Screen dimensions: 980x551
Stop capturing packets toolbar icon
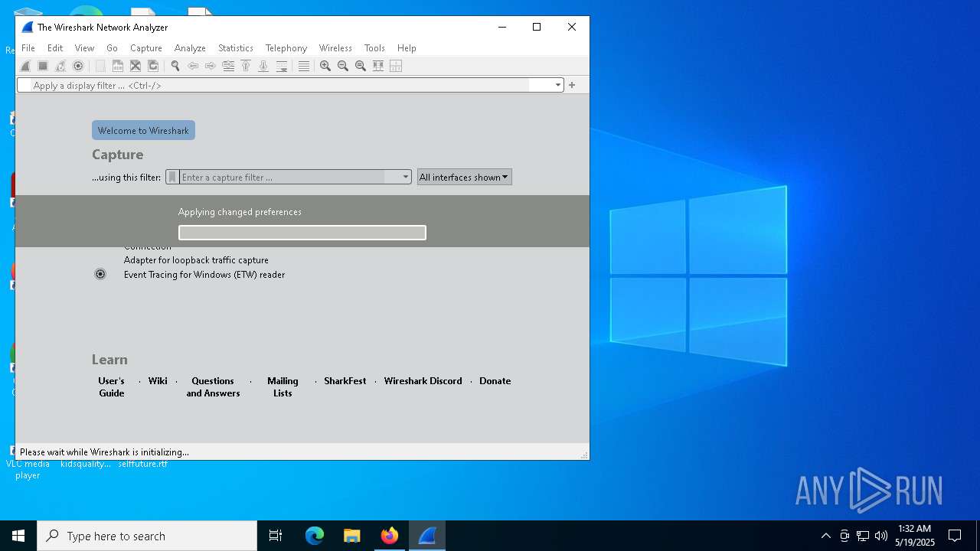[43, 66]
